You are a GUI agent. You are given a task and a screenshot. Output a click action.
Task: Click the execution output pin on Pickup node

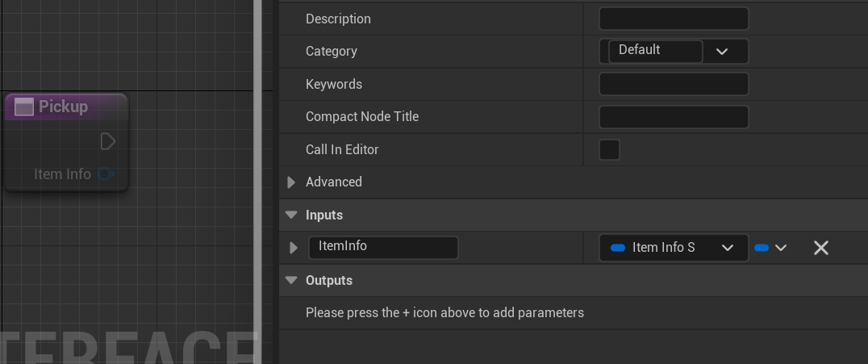point(107,142)
